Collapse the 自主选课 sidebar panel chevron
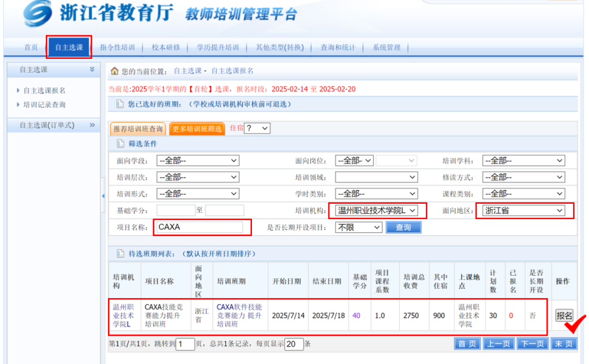Screen dimensions: 589x364 point(92,69)
